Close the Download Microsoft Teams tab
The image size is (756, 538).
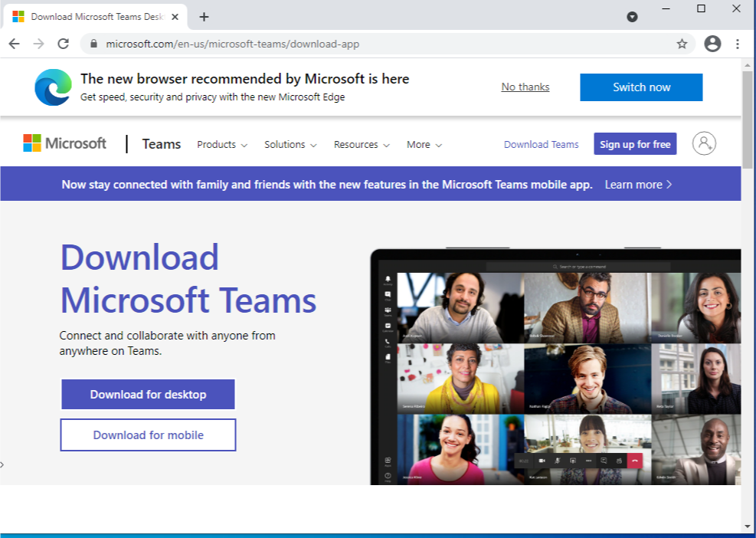175,17
